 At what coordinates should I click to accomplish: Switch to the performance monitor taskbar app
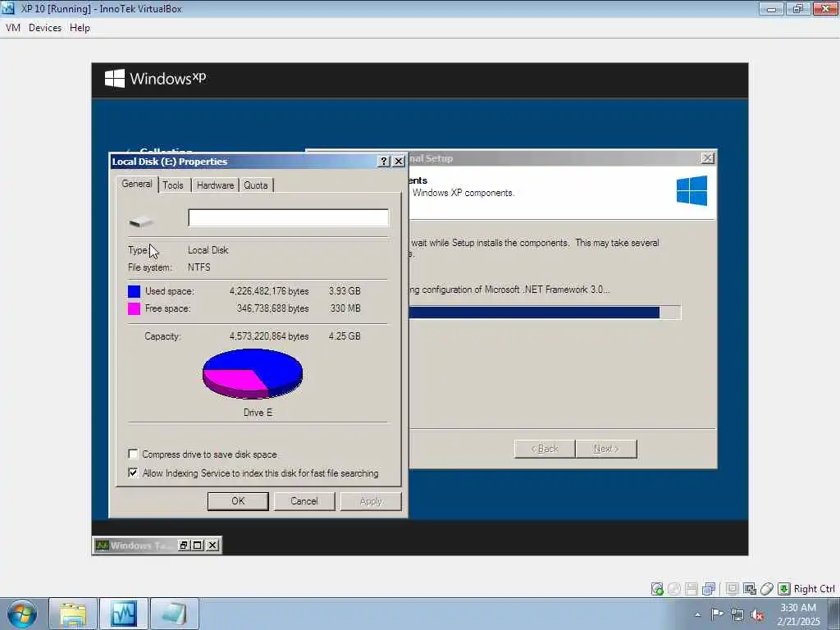click(124, 614)
